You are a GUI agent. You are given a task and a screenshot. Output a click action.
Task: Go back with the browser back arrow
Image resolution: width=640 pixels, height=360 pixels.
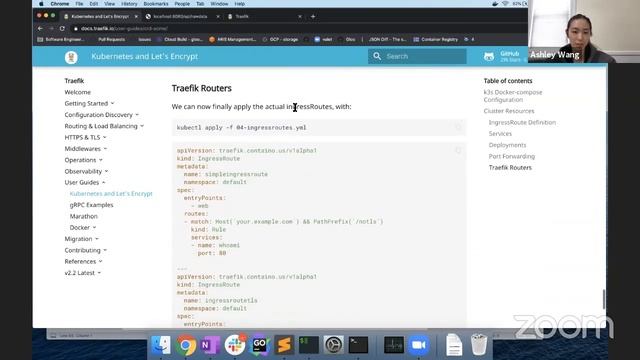tap(40, 29)
